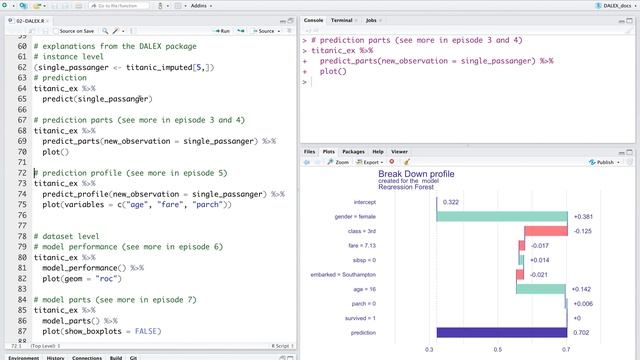The image size is (640, 360).
Task: Minimize the source editor pane
Action: pos(283,21)
